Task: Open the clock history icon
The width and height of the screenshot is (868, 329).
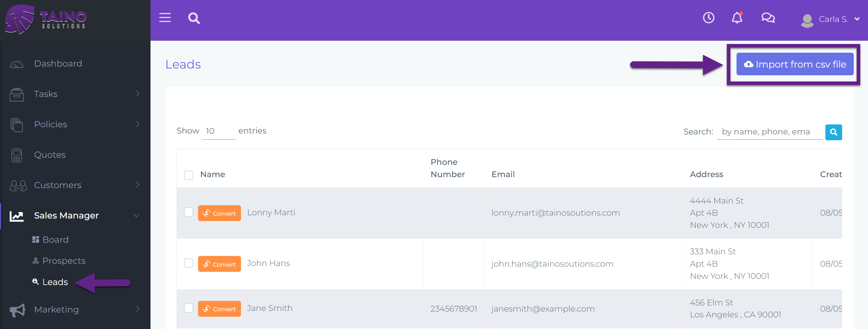Action: pos(708,17)
